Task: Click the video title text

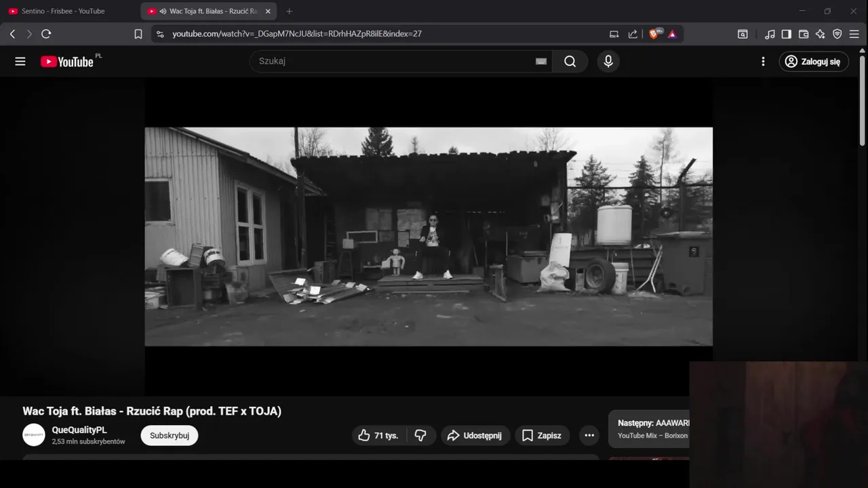Action: pos(152,411)
